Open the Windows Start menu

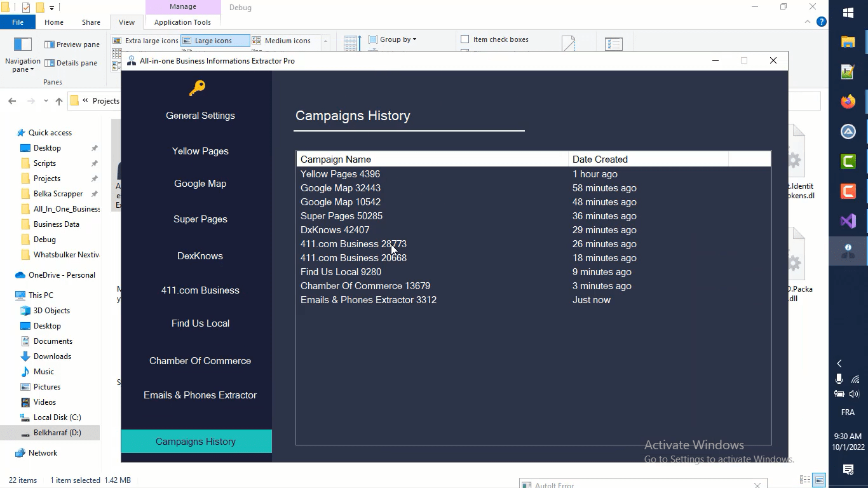(848, 13)
